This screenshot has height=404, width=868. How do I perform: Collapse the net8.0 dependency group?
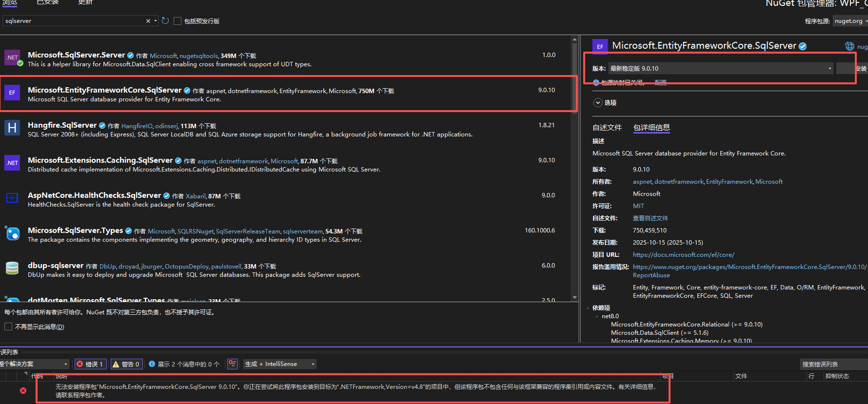click(x=597, y=316)
